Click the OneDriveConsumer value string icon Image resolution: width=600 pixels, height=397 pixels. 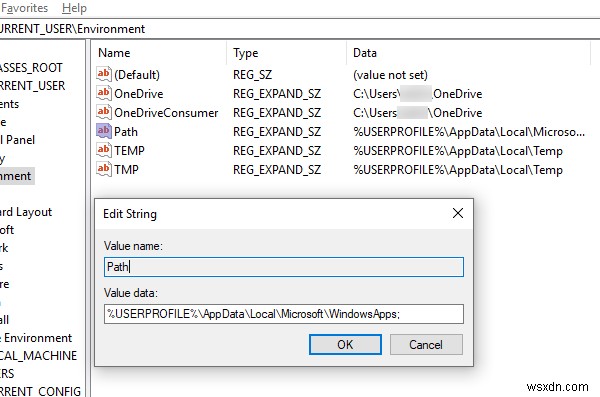(x=104, y=112)
